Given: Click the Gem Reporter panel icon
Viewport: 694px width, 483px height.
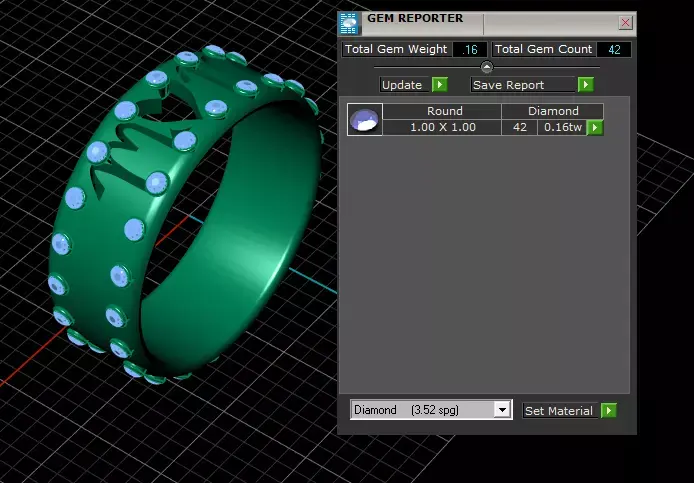Looking at the screenshot, I should [x=349, y=23].
